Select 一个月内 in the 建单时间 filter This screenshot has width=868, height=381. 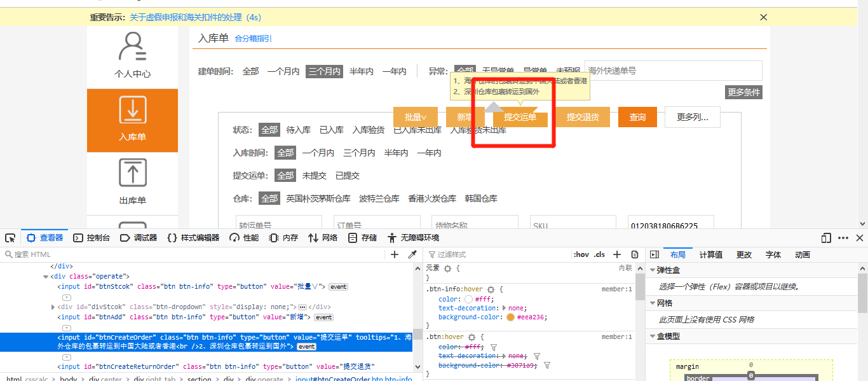pos(283,71)
